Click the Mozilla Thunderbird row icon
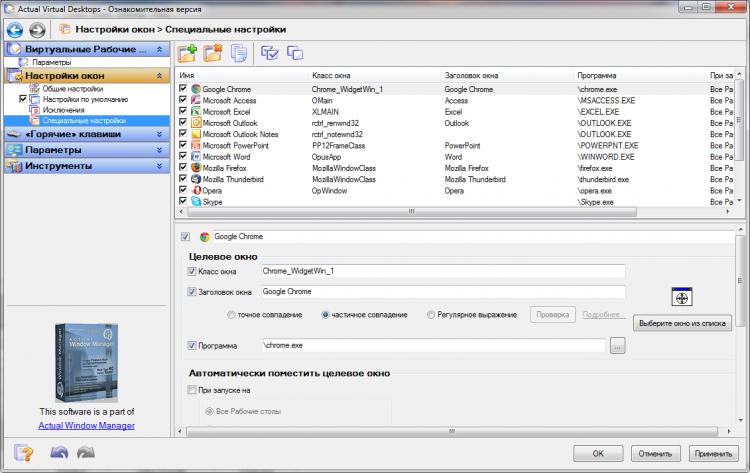The image size is (750, 473). click(196, 179)
